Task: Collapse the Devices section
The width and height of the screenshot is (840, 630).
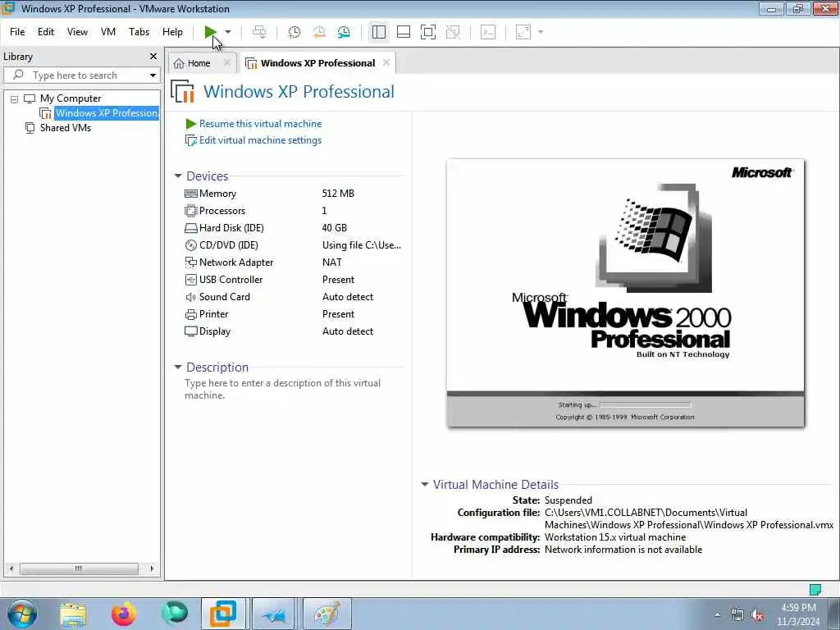Action: 178,176
